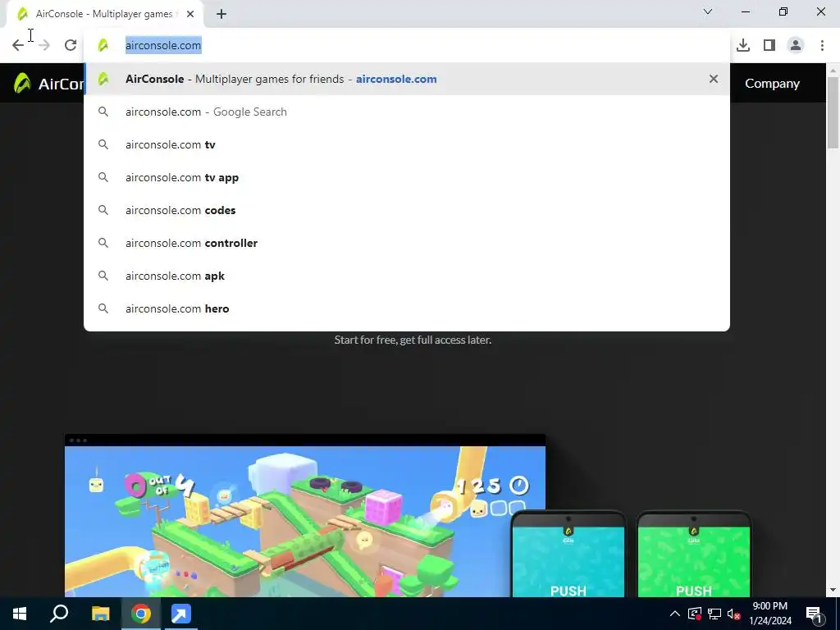Go back using the browser back arrow

point(18,46)
